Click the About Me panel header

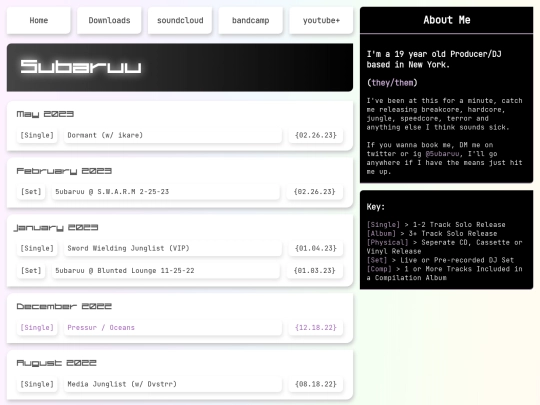tap(447, 20)
